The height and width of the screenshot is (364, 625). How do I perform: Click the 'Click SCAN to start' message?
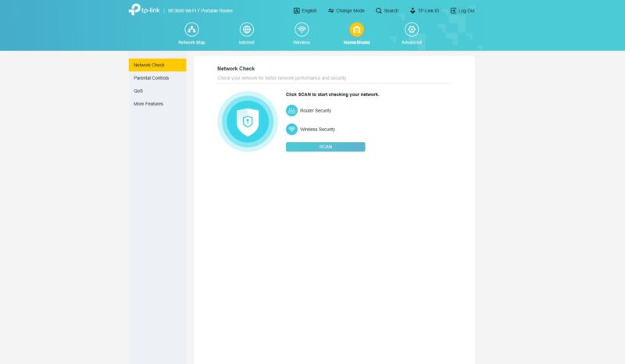coord(332,95)
